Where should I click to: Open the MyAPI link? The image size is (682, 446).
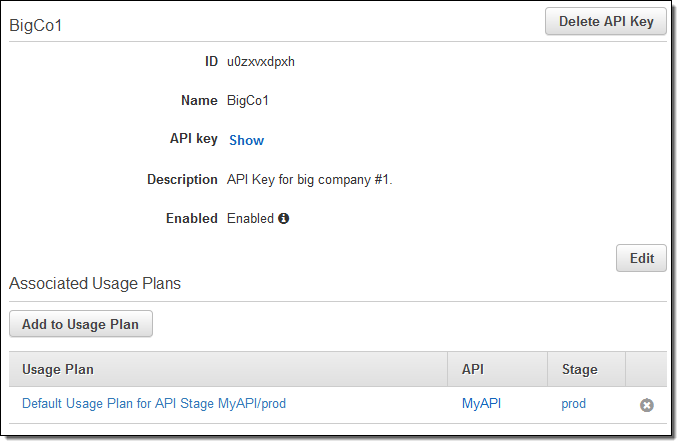[x=481, y=404]
